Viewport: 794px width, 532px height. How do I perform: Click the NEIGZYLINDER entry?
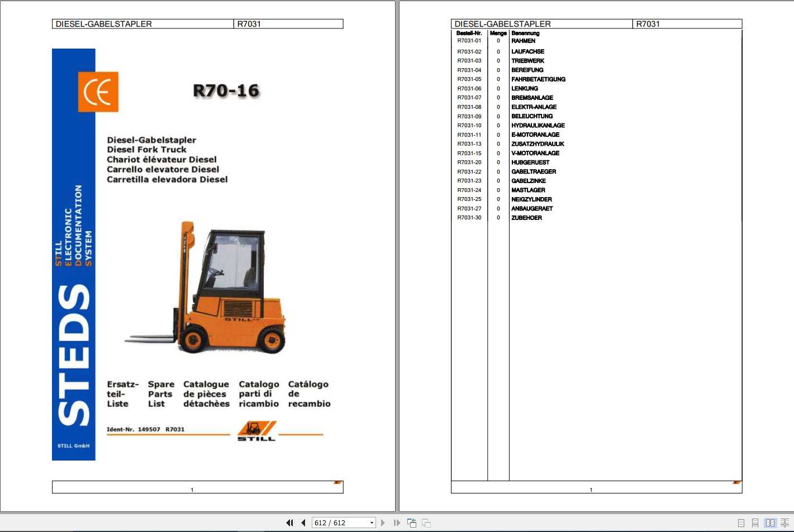531,199
